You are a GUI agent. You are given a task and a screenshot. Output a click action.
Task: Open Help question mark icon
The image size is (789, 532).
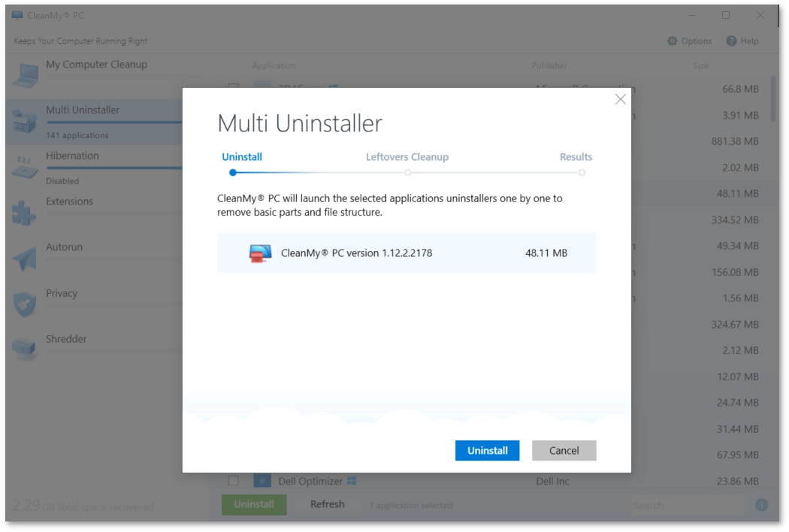tap(731, 41)
